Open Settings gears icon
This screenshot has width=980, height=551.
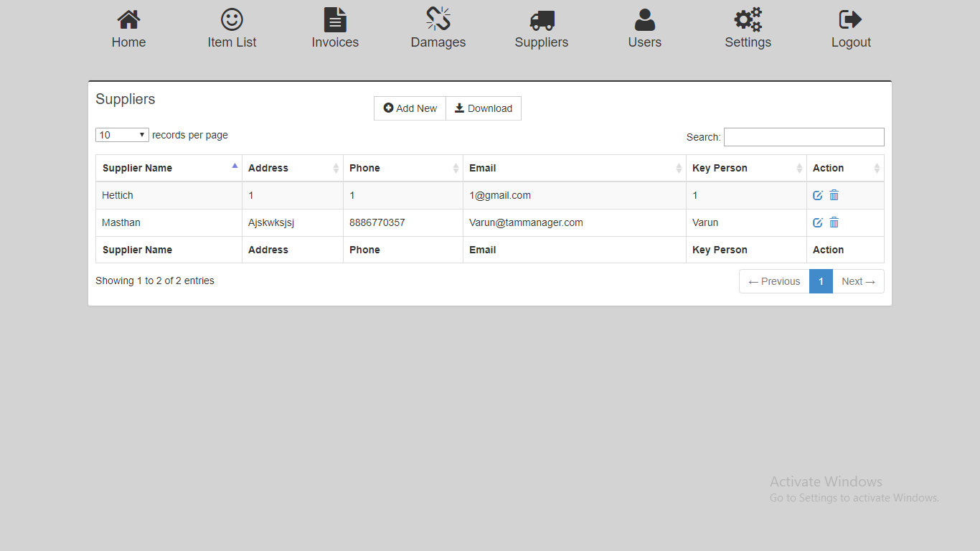coord(748,20)
